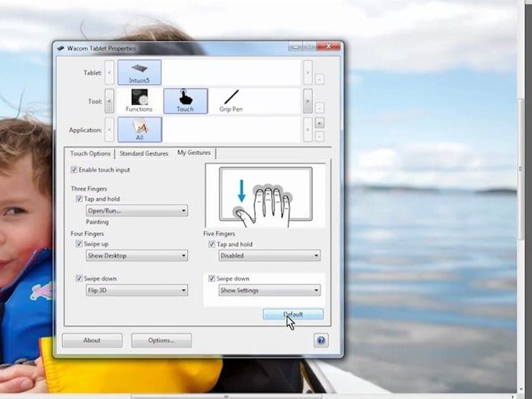Screen dimensions: 532x399
Task: Choose the Functions tool icon
Action: tap(139, 101)
